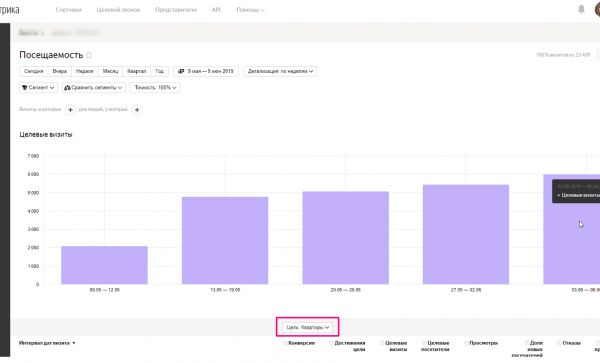Image resolution: width=600 pixels, height=363 pixels.
Task: Select the Год period
Action: tap(160, 71)
